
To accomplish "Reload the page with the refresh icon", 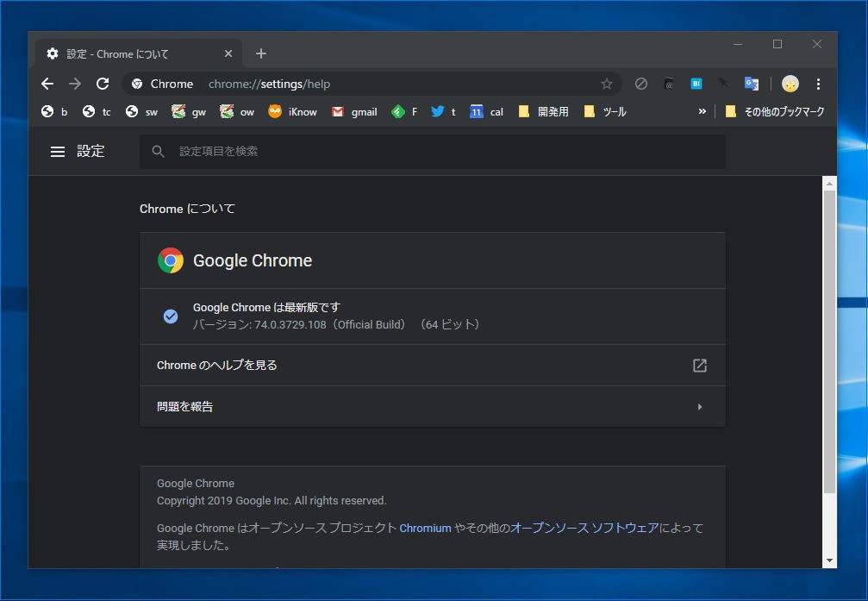I will coord(103,84).
